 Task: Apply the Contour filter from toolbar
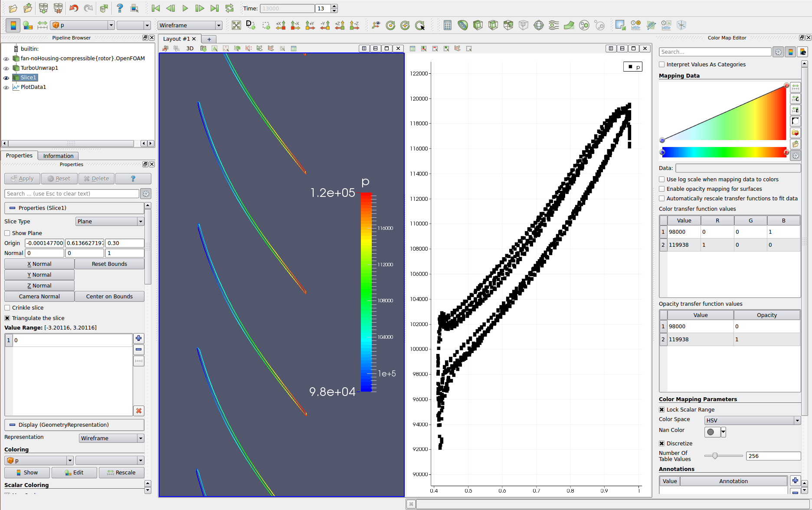[463, 25]
